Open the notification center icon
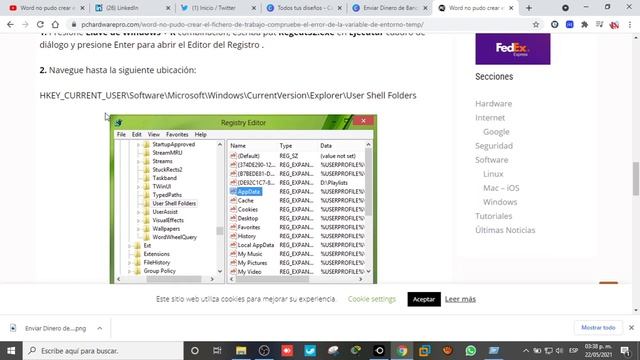 click(x=625, y=351)
